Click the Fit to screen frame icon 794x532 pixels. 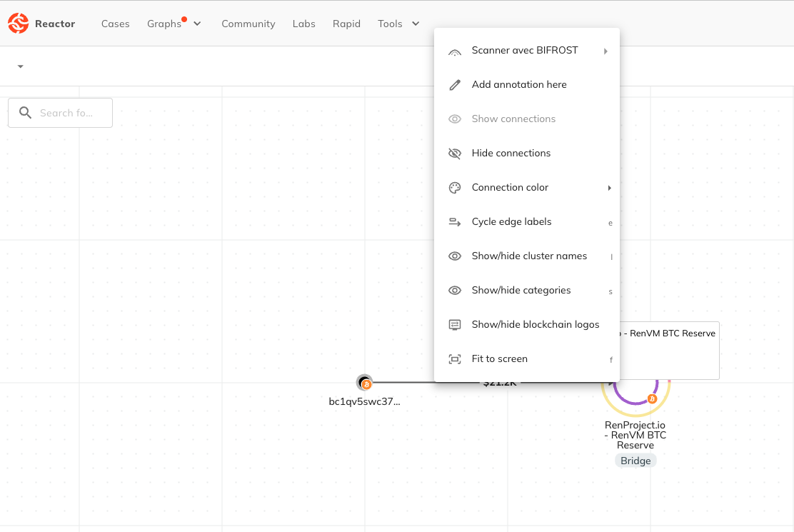(x=455, y=359)
